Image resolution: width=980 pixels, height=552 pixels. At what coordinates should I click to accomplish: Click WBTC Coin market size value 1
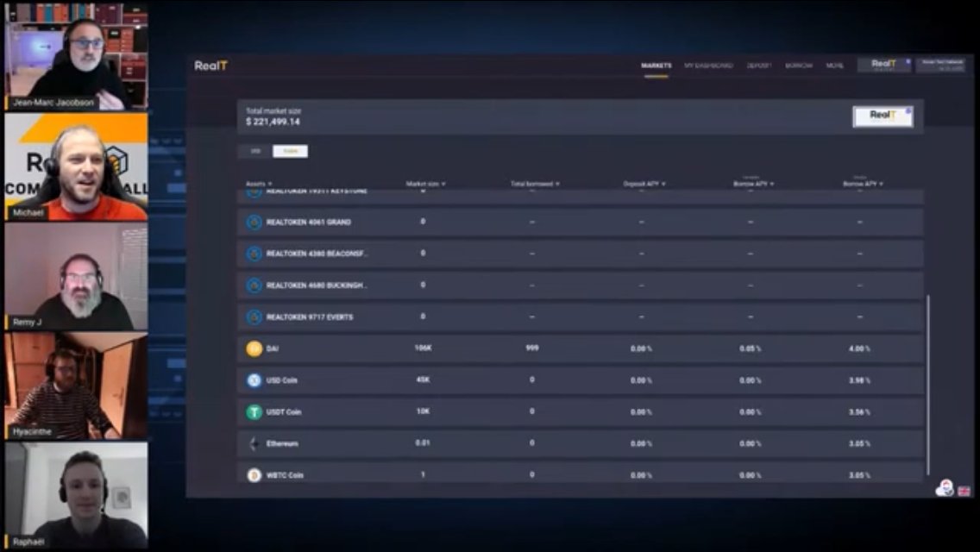pos(423,474)
